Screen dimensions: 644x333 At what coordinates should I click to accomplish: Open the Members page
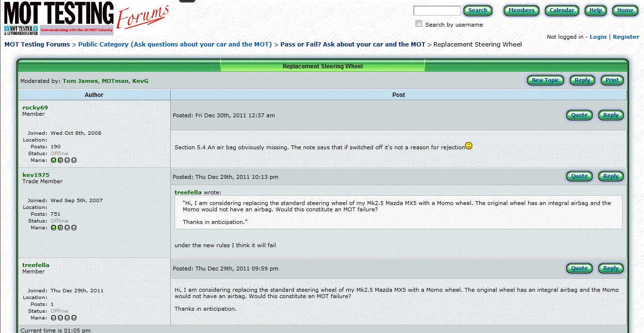[521, 11]
